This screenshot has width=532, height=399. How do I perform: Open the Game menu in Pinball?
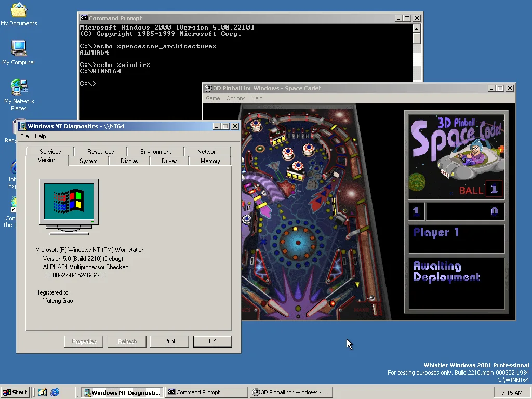(x=212, y=98)
